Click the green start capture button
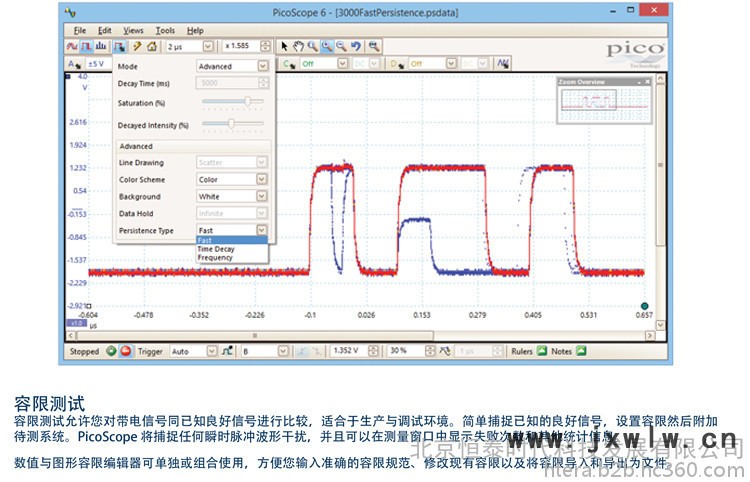This screenshot has width=750, height=482. click(111, 351)
